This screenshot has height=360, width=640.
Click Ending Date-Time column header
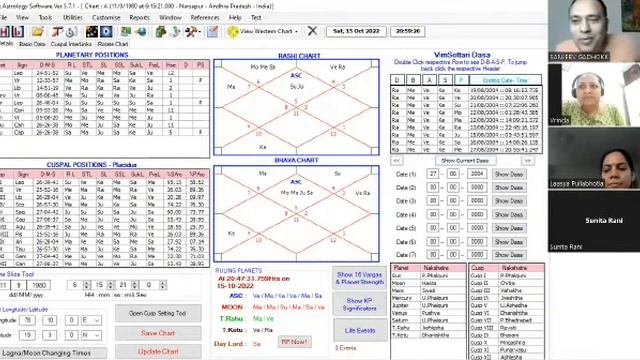coord(505,80)
